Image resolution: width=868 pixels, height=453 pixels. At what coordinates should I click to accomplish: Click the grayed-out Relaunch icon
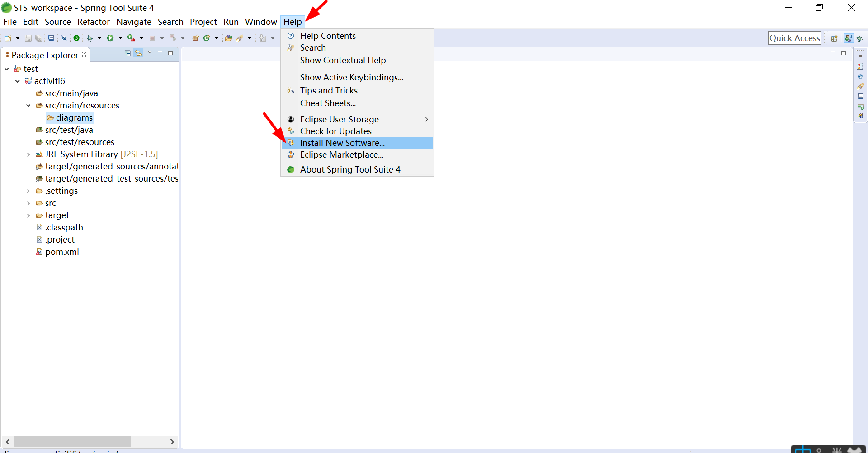point(173,38)
